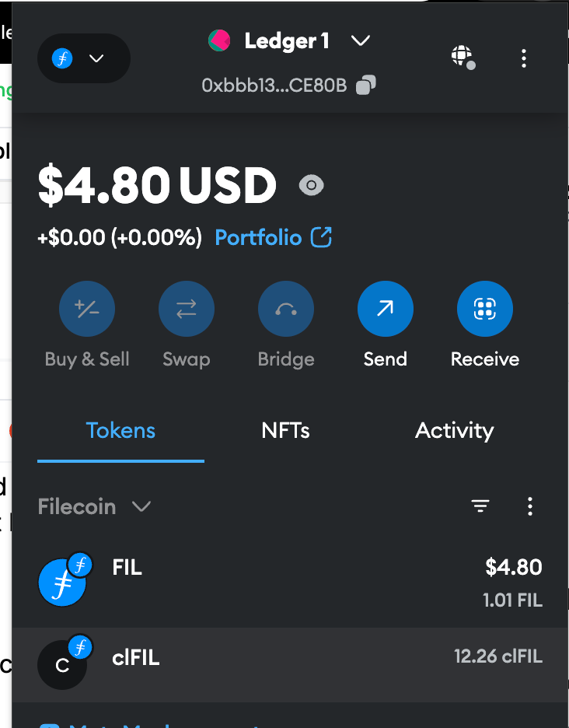This screenshot has height=728, width=569.
Task: Select the Tokens tab
Action: click(120, 430)
